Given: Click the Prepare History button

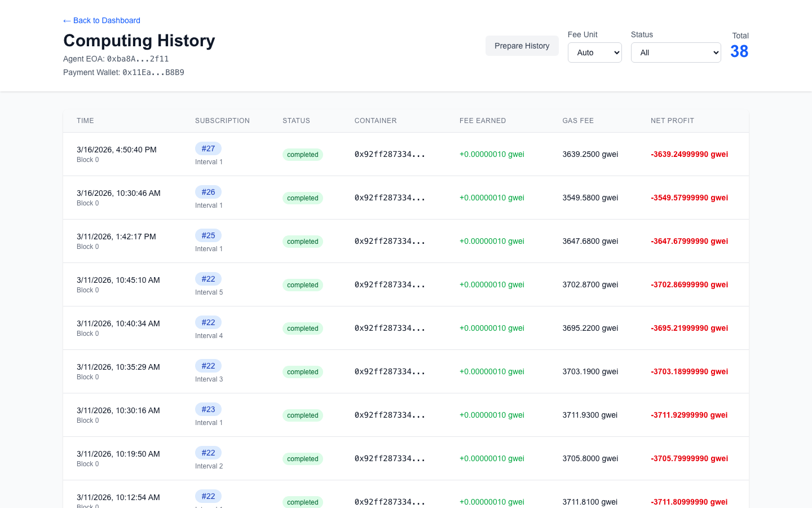Looking at the screenshot, I should [x=522, y=46].
